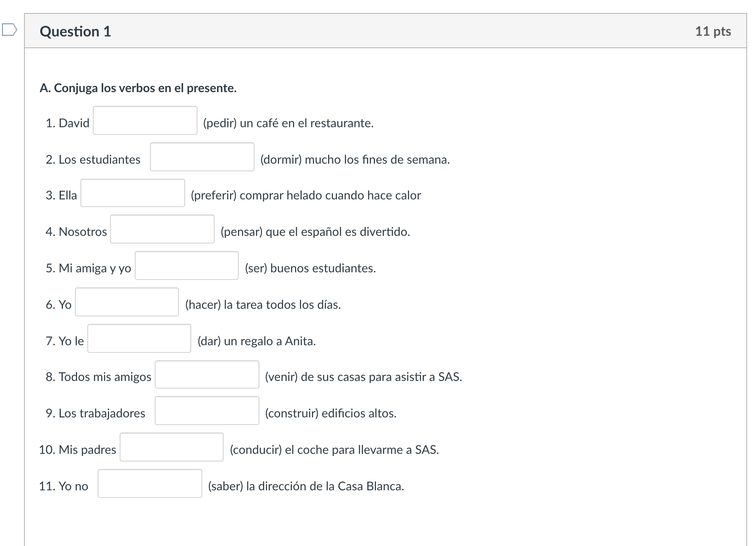The width and height of the screenshot is (756, 546).
Task: Focus the Yo le (dar) input box
Action: click(x=139, y=339)
